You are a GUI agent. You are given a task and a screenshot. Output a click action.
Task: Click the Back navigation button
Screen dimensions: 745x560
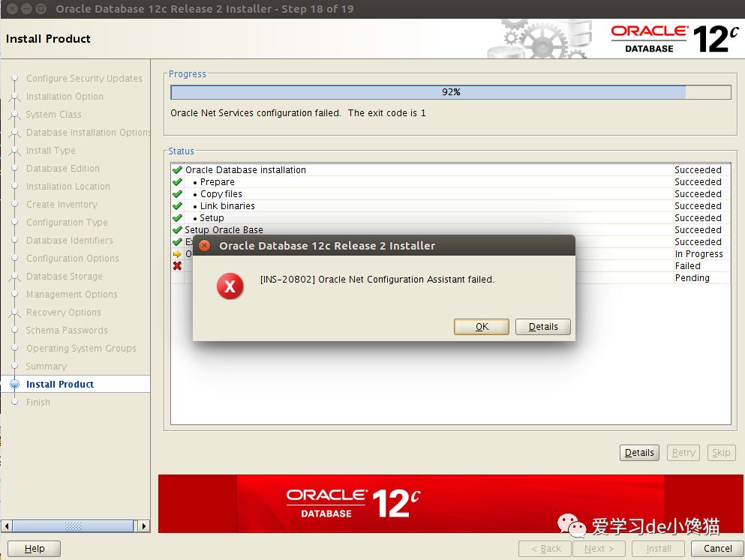pyautogui.click(x=545, y=548)
